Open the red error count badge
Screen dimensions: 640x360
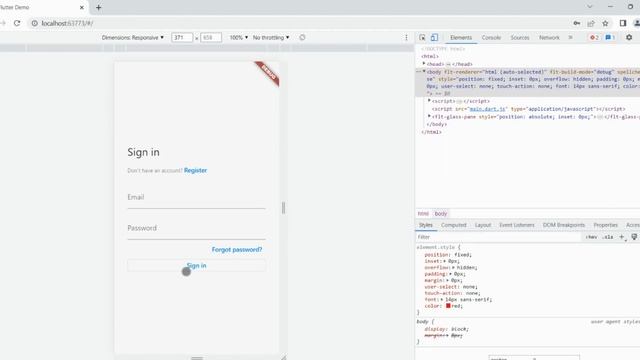[x=594, y=38]
